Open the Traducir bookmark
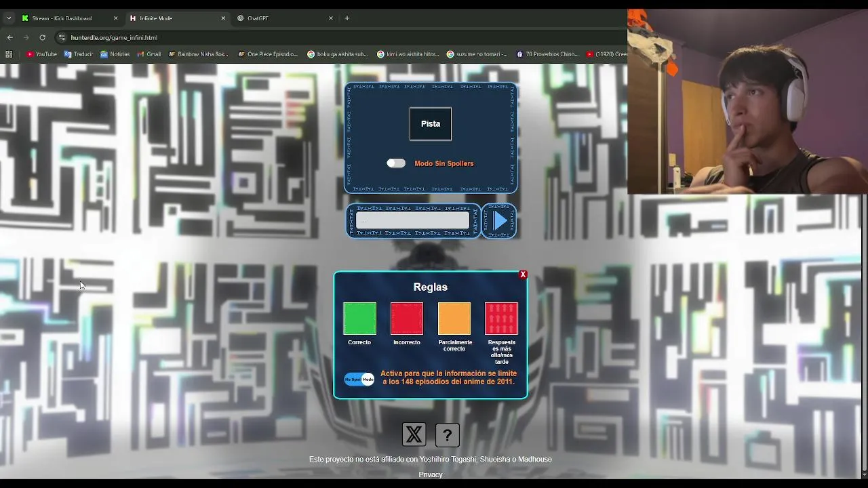 pos(79,54)
